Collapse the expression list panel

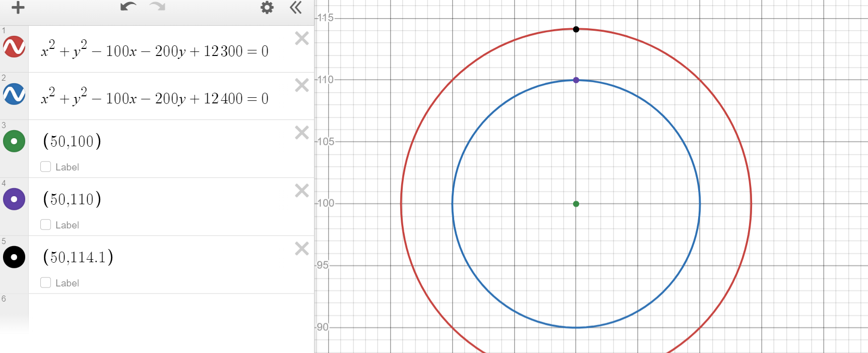click(x=296, y=7)
